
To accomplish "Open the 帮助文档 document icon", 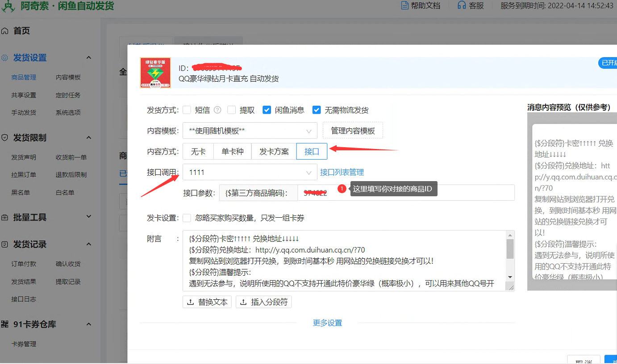I will (405, 6).
